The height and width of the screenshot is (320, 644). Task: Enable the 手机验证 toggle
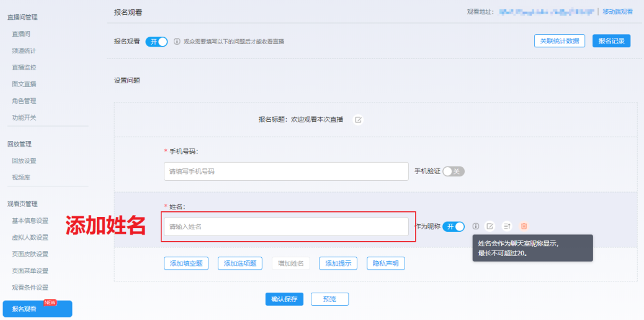pyautogui.click(x=453, y=171)
